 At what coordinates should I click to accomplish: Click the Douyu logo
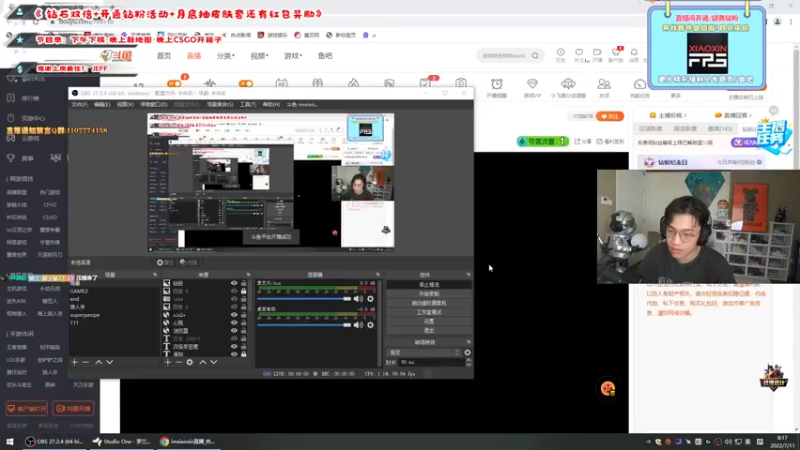click(116, 56)
